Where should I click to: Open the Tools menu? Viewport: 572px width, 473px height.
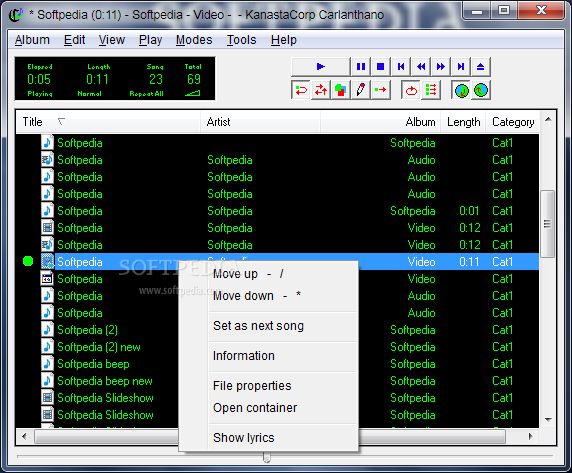(241, 40)
